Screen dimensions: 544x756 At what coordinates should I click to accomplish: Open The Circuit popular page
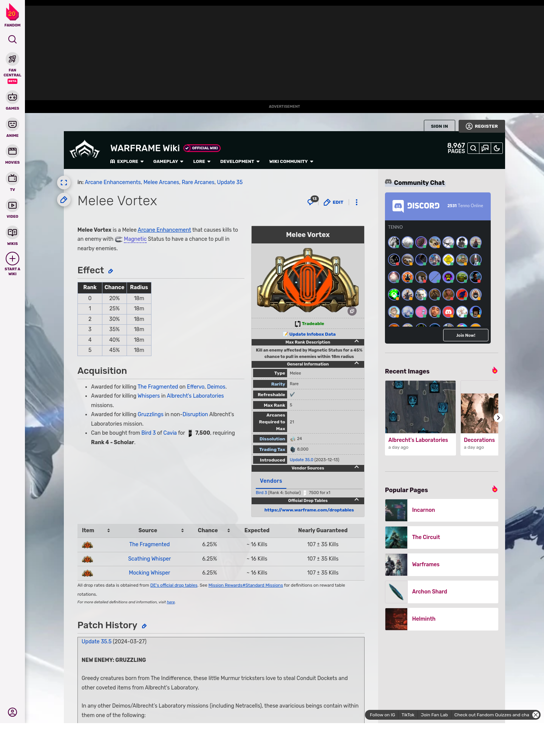pyautogui.click(x=442, y=538)
